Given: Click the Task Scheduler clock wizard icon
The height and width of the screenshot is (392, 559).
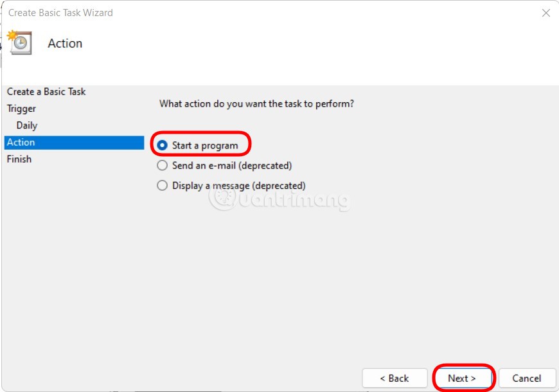Looking at the screenshot, I should coord(19,42).
